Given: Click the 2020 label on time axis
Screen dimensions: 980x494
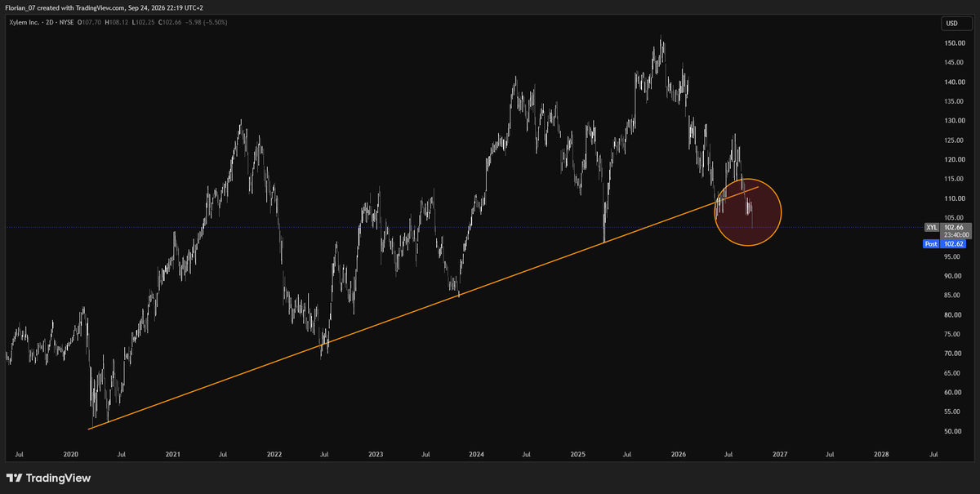Looking at the screenshot, I should click(71, 453).
